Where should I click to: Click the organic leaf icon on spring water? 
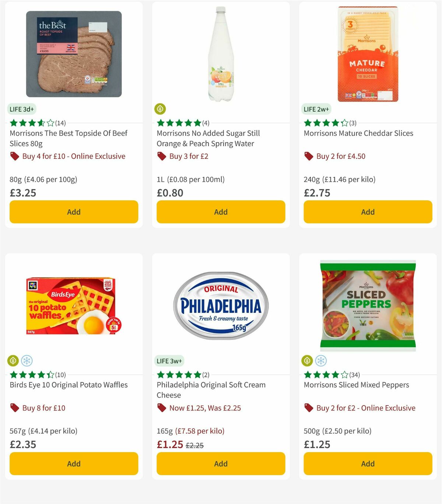coord(160,109)
